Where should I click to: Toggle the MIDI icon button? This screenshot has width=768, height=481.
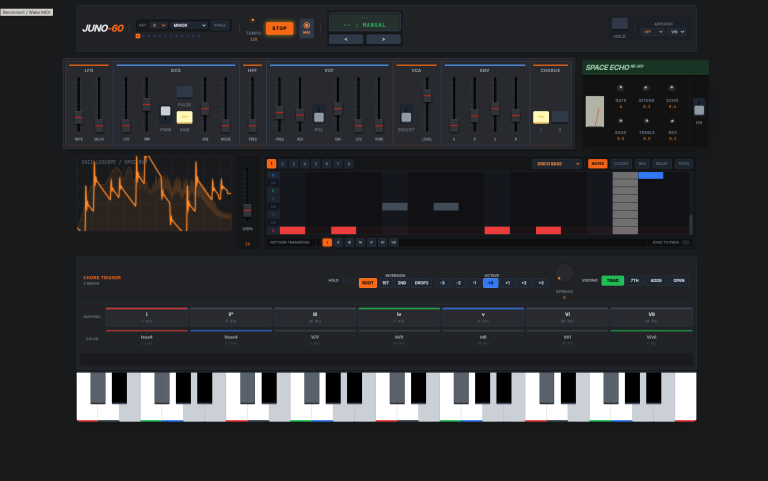(x=307, y=27)
